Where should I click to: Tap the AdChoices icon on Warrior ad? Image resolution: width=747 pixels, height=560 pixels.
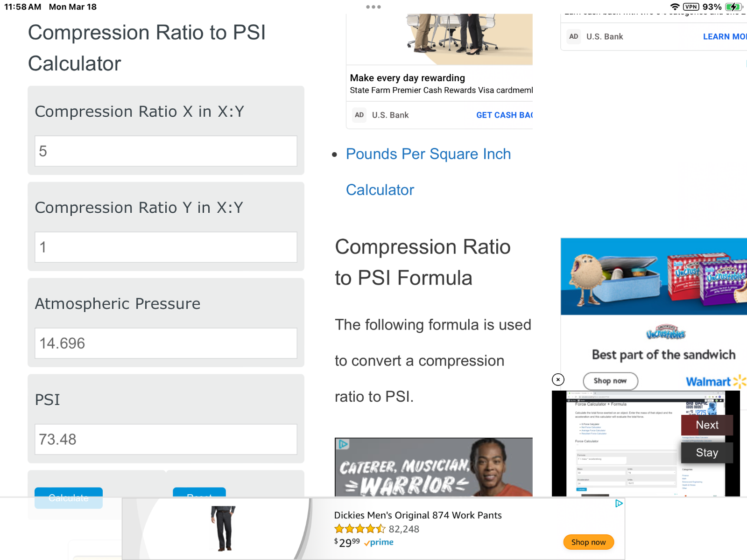(x=343, y=444)
